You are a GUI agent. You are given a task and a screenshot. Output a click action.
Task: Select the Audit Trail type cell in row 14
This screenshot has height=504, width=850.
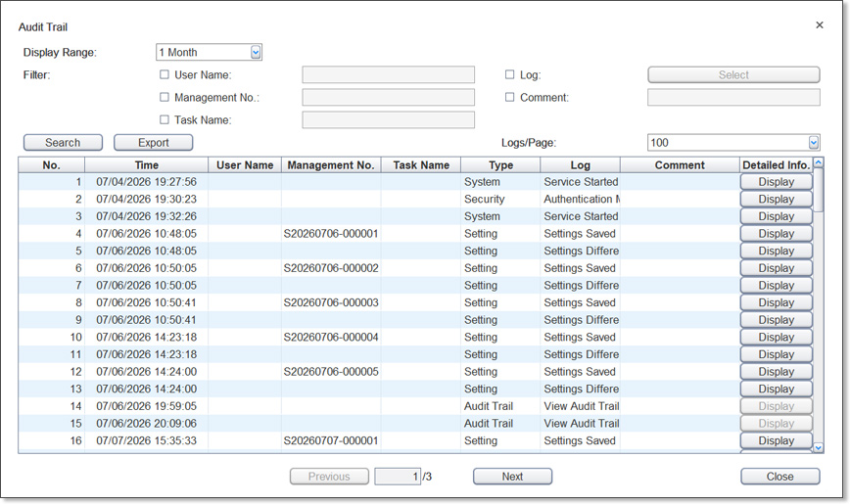point(500,406)
